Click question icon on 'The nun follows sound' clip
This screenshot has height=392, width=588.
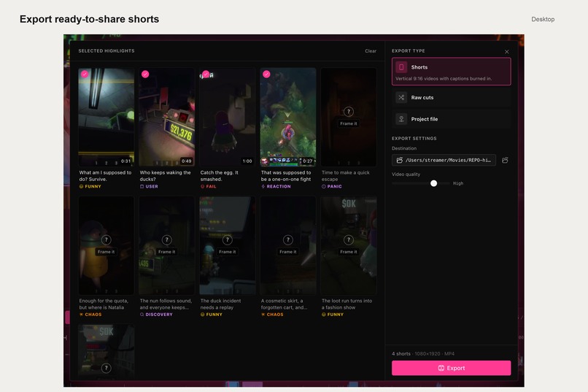[x=167, y=239]
